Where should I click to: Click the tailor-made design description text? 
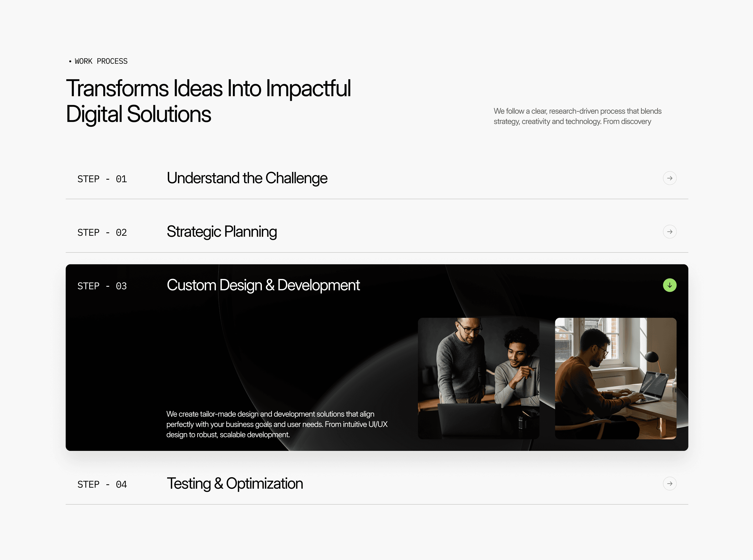coord(276,424)
